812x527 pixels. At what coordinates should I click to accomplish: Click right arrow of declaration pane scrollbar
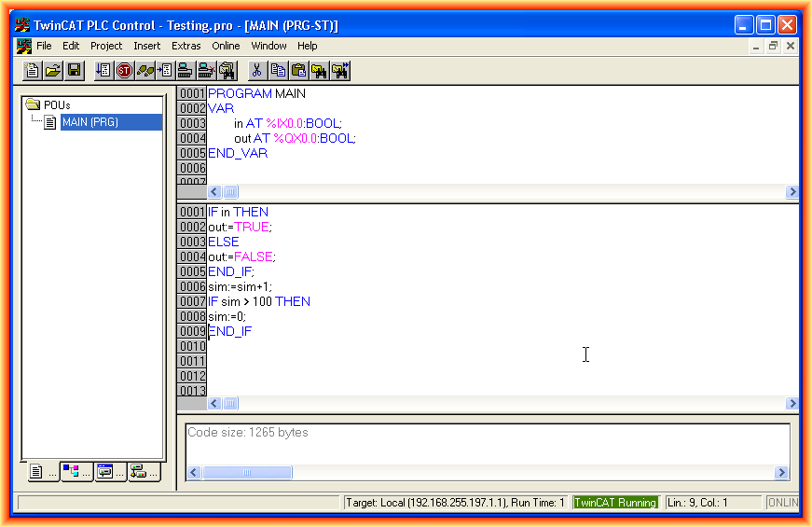click(x=791, y=191)
